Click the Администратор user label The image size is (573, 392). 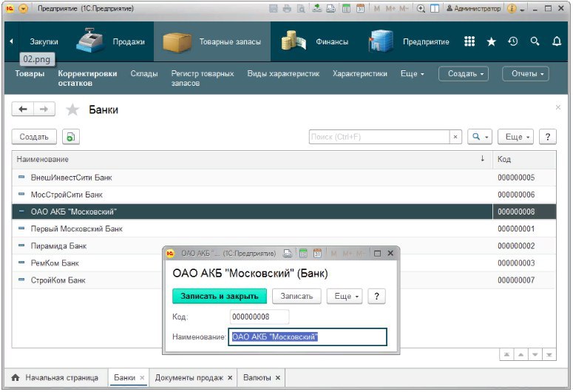tap(474, 8)
